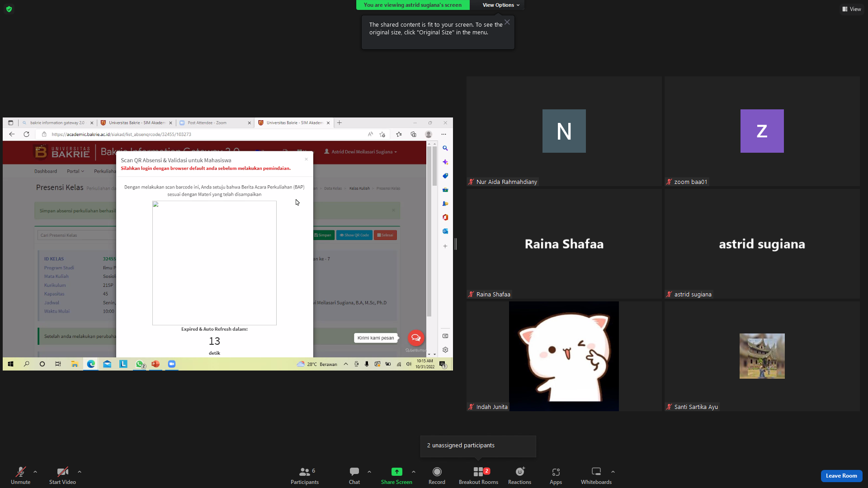Viewport: 868px width, 488px height.
Task: Expand the caret beside Whiteboards
Action: click(x=613, y=472)
